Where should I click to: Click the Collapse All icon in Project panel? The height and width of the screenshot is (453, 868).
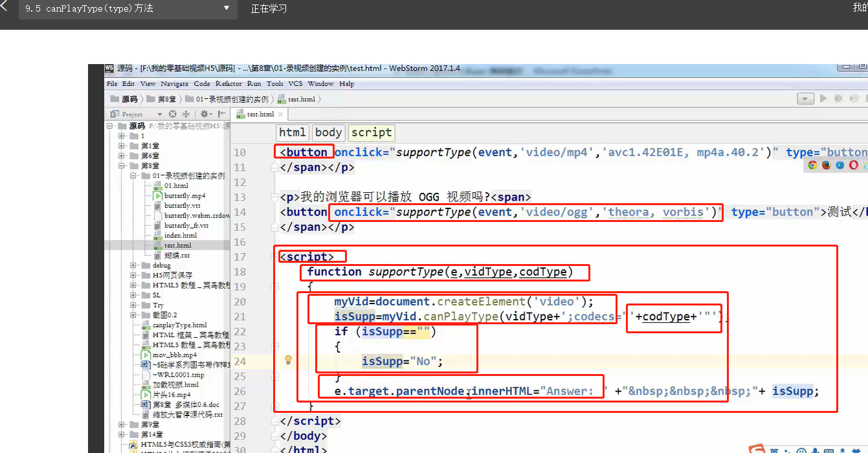(186, 114)
